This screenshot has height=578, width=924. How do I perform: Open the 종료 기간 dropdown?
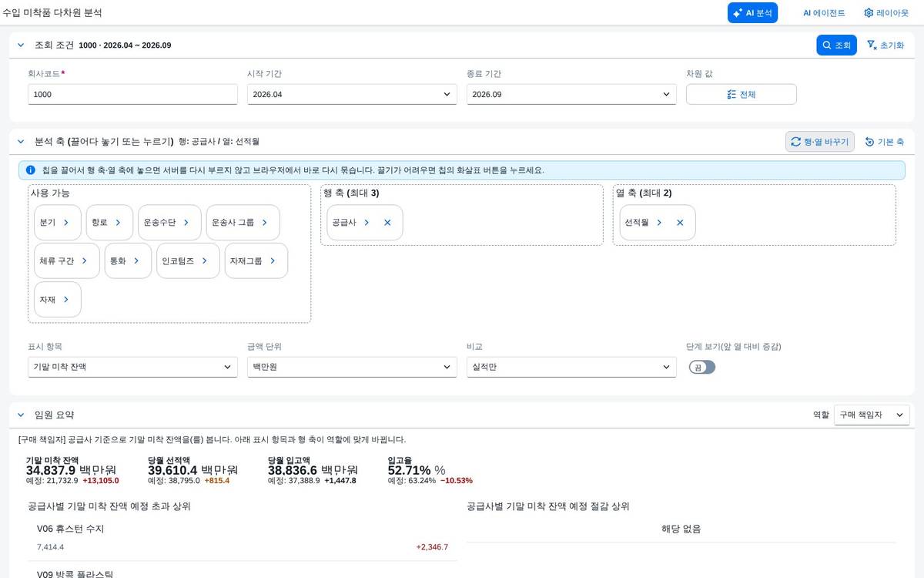[x=571, y=94]
